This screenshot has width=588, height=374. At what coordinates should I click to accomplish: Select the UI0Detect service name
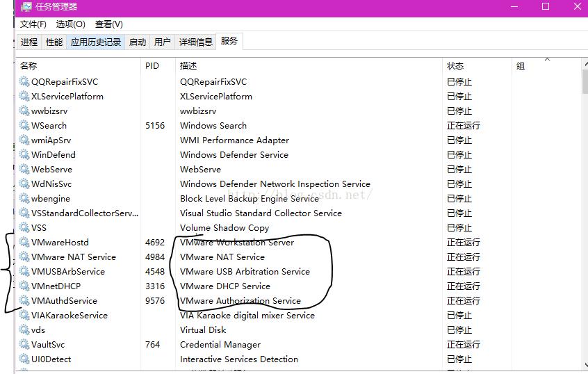point(51,359)
